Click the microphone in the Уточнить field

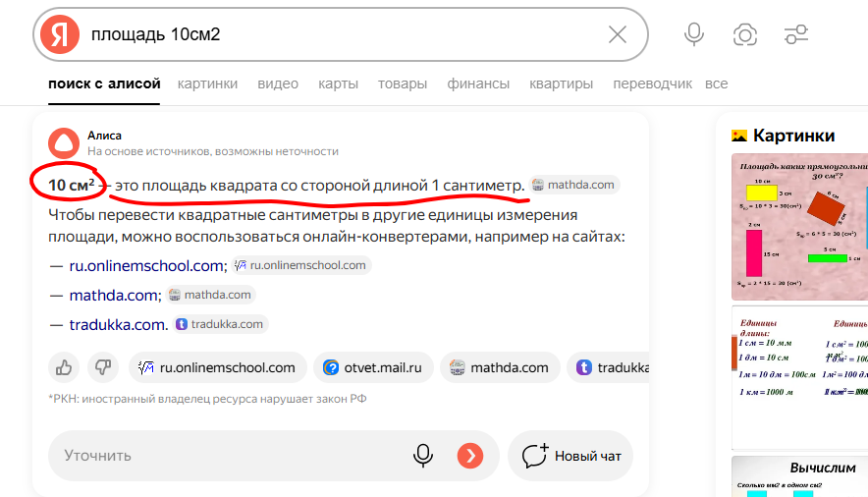pyautogui.click(x=423, y=456)
